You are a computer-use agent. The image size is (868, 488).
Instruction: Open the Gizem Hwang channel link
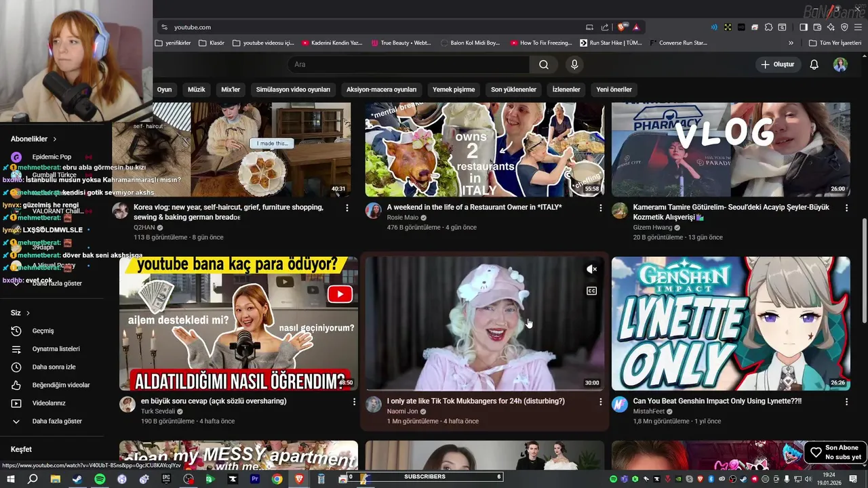652,228
